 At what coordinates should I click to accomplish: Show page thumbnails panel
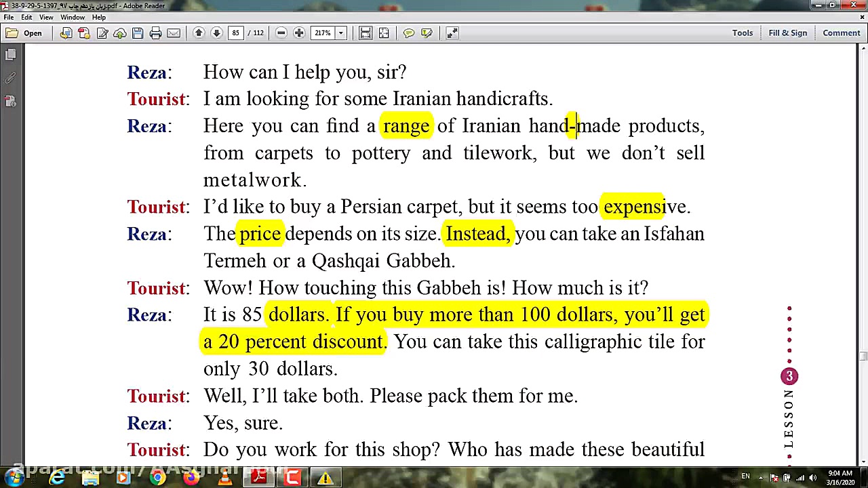[10, 55]
